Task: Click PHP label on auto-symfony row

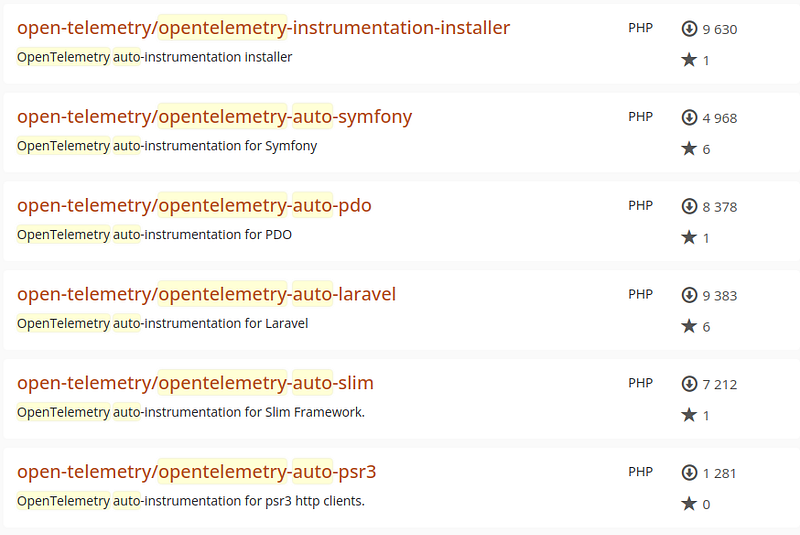Action: coord(640,117)
